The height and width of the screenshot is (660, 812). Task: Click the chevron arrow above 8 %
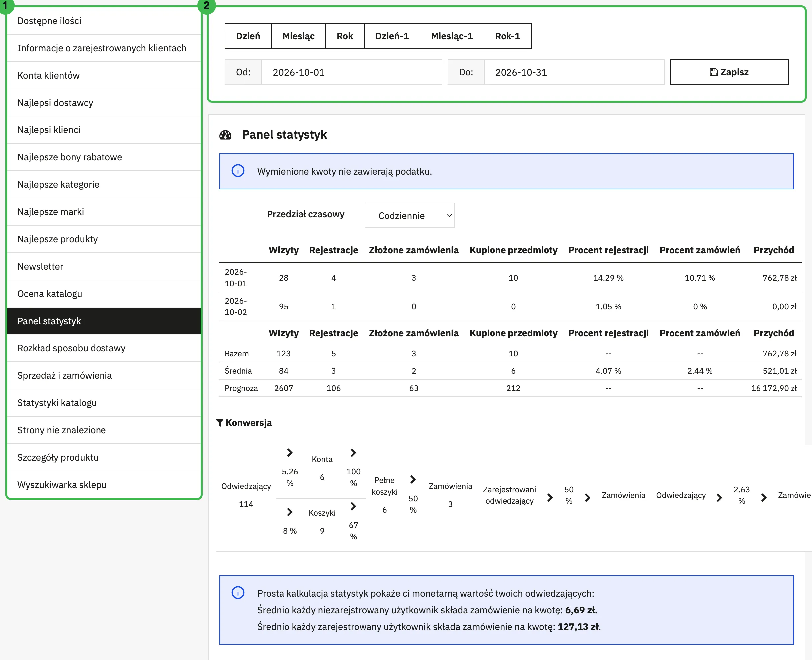(x=290, y=512)
